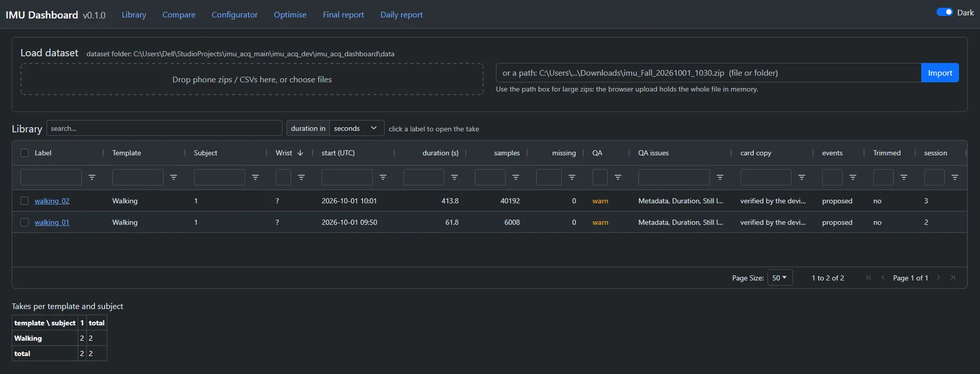Focus the Library search field
This screenshot has width=980, height=374.
point(164,128)
